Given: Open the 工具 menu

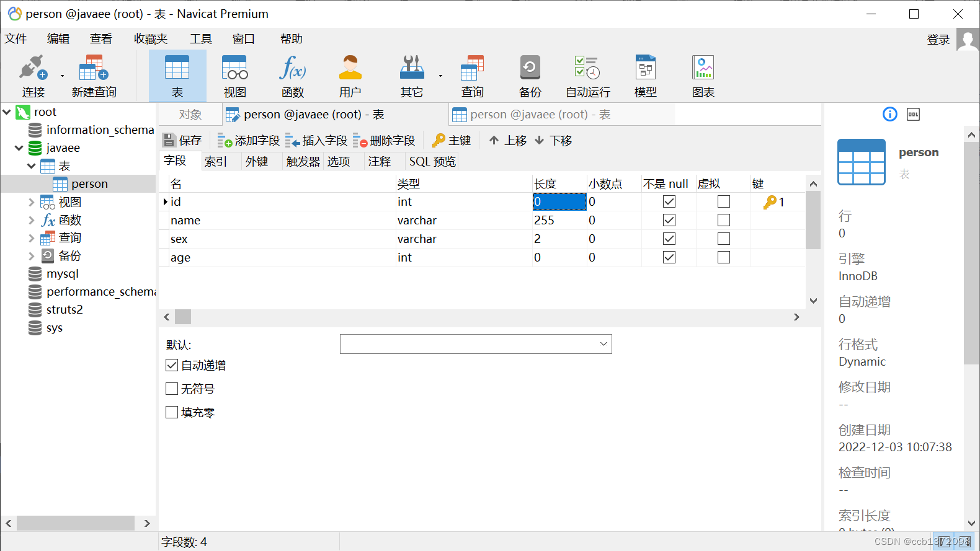Looking at the screenshot, I should tap(201, 39).
